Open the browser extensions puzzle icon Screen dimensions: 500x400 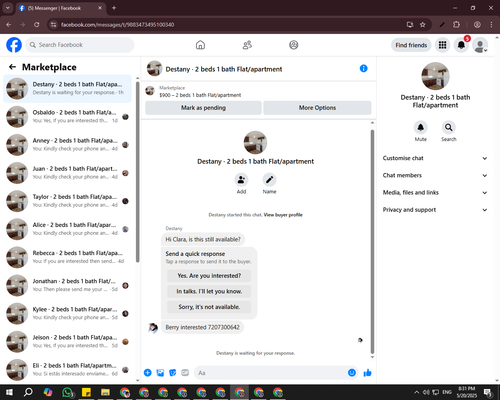pyautogui.click(x=456, y=25)
